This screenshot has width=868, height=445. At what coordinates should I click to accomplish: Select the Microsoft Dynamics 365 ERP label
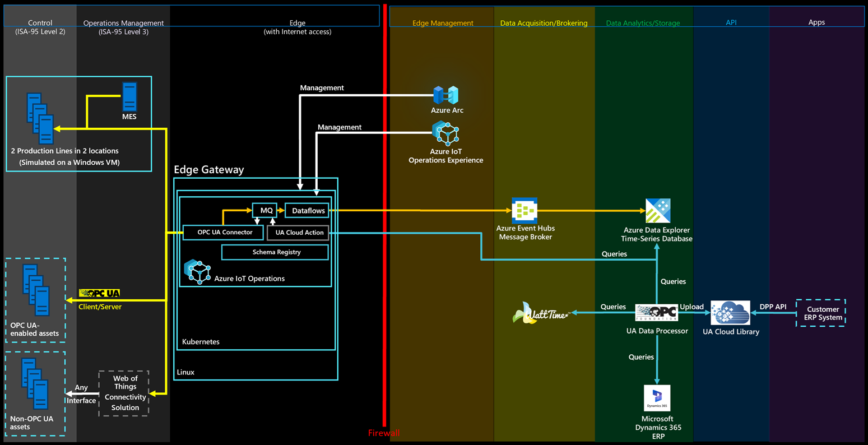point(658,427)
